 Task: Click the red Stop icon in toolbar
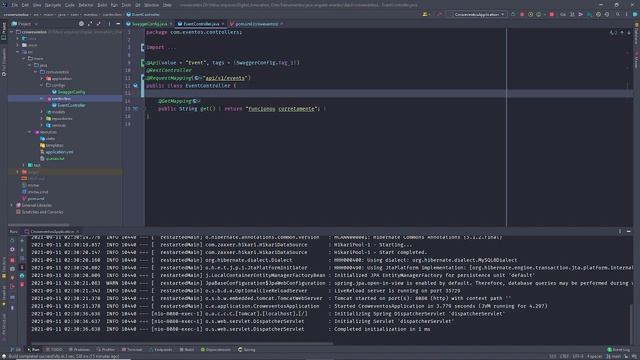pos(552,14)
